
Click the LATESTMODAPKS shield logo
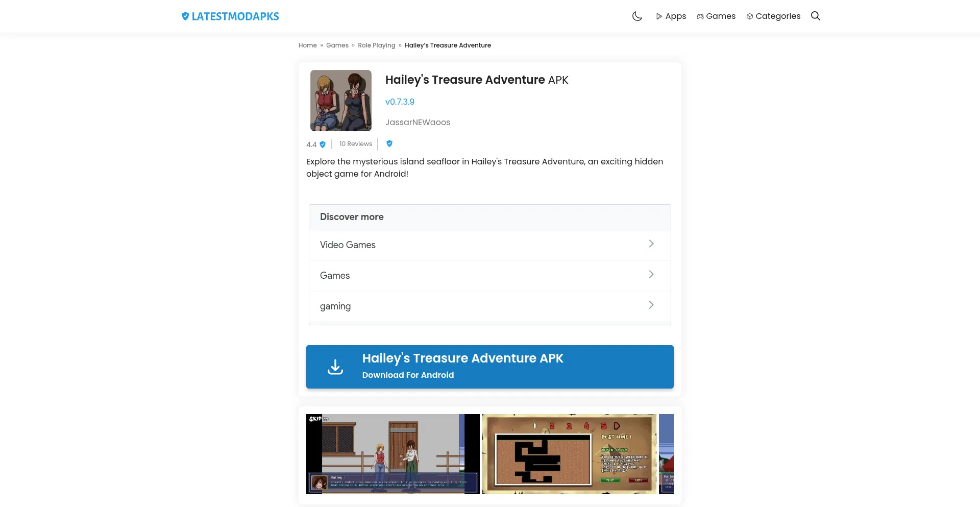(x=230, y=16)
